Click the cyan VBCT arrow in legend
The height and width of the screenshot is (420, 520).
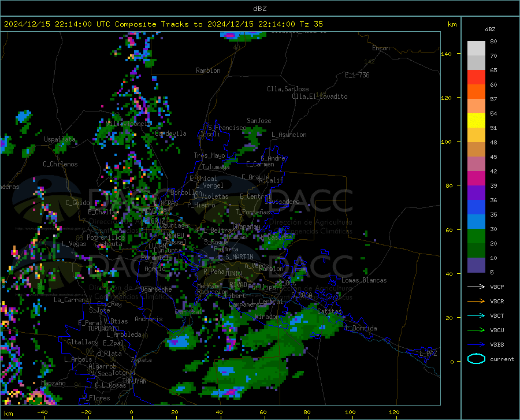476,315
